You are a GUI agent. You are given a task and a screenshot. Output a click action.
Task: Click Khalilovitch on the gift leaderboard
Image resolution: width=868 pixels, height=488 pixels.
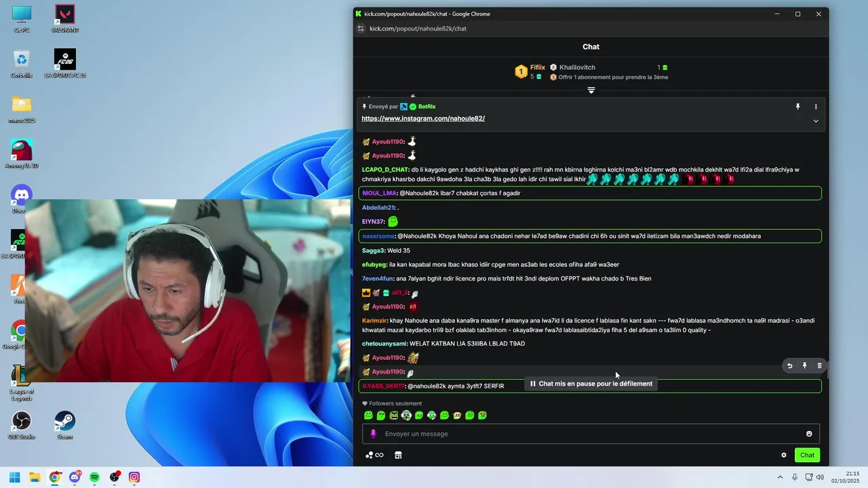577,68
